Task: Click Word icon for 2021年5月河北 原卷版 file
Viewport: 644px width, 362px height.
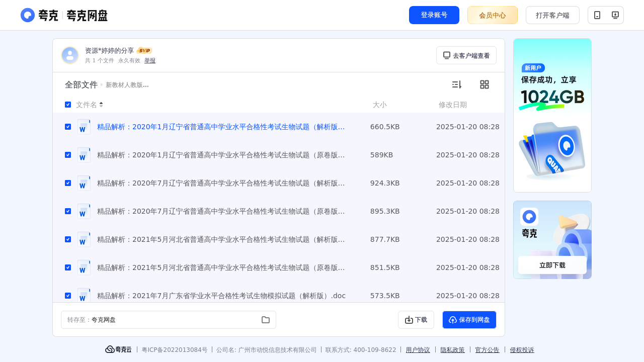Action: pos(84,267)
